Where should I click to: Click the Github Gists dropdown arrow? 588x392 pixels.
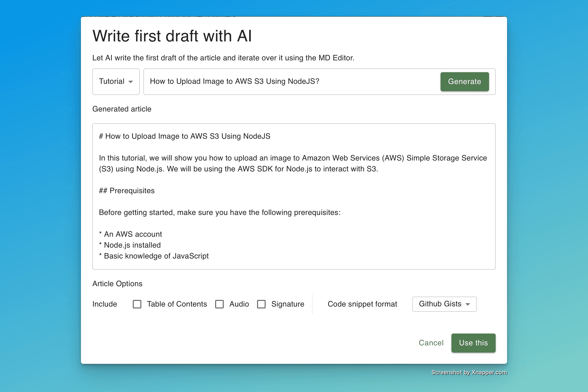[468, 304]
